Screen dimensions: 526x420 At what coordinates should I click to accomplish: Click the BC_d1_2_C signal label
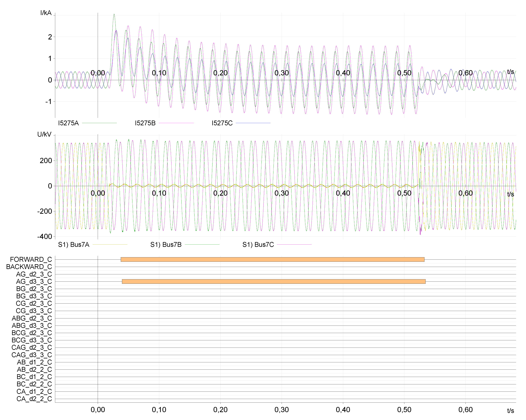34,377
